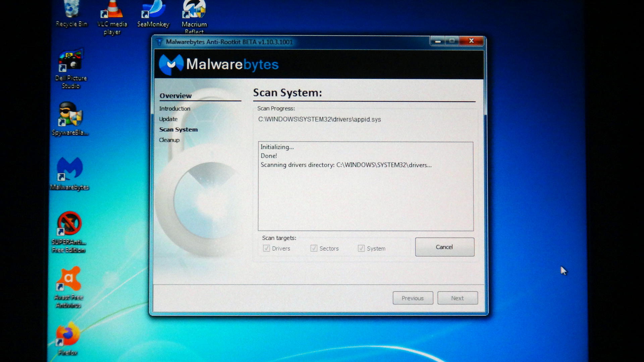Open the Recycle Bin desktop icon
This screenshot has height=362, width=644.
coord(71,13)
